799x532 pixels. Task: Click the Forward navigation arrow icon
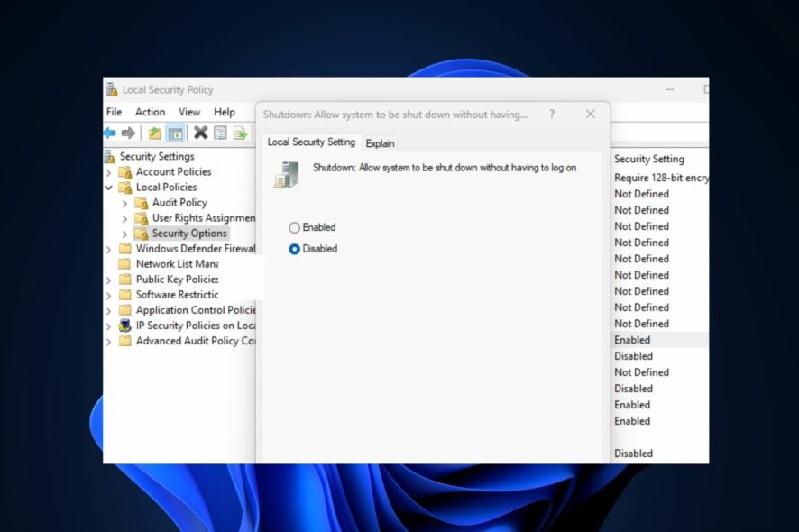point(129,133)
